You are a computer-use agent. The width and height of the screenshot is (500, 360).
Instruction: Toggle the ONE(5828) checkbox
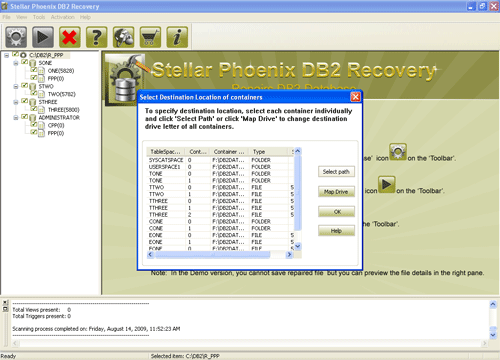point(33,70)
